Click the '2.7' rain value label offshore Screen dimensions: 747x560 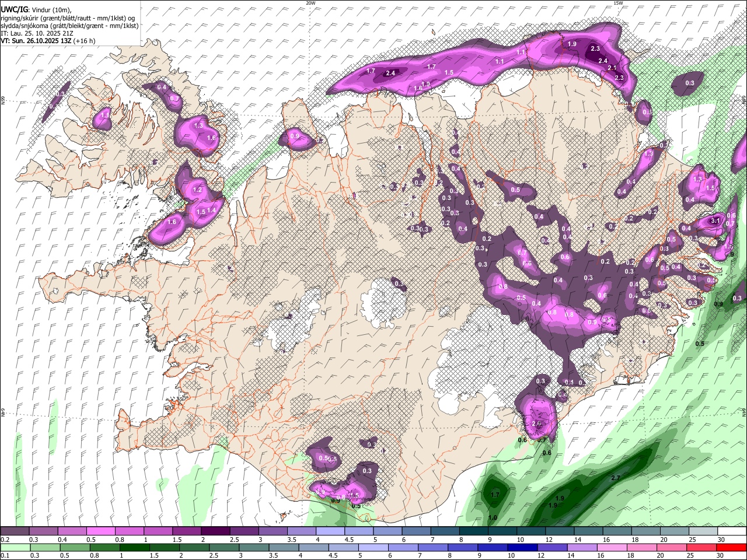point(615,478)
